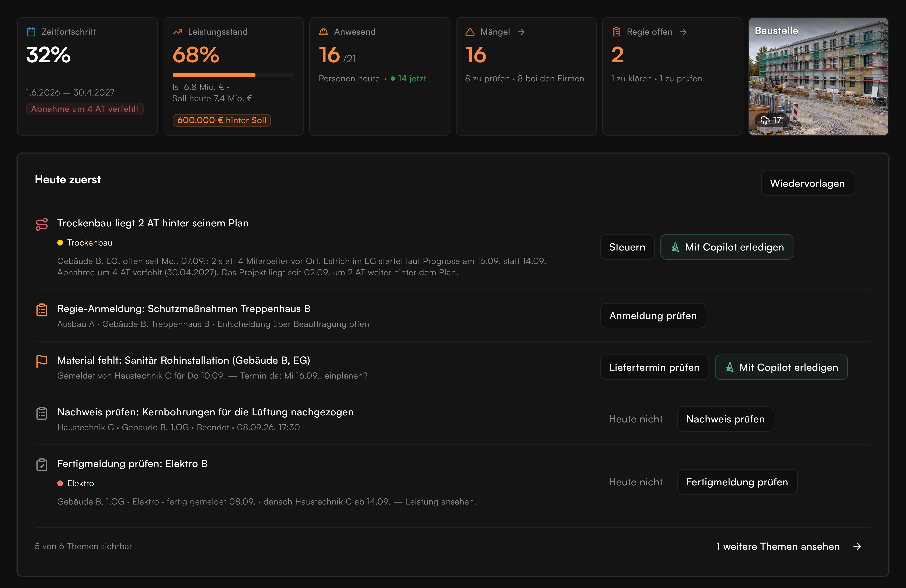Click the red Elektro status dot

60,483
